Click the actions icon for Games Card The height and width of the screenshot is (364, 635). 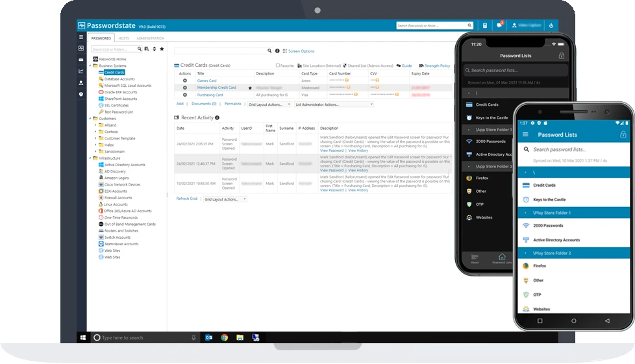(x=184, y=80)
